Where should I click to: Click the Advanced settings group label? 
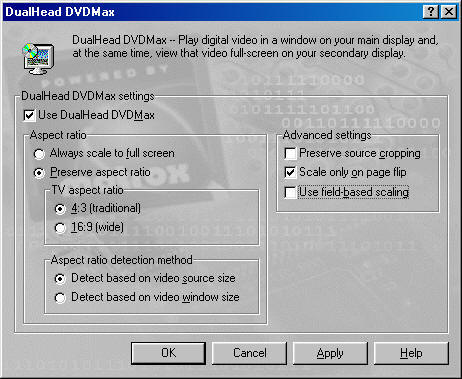tap(327, 135)
